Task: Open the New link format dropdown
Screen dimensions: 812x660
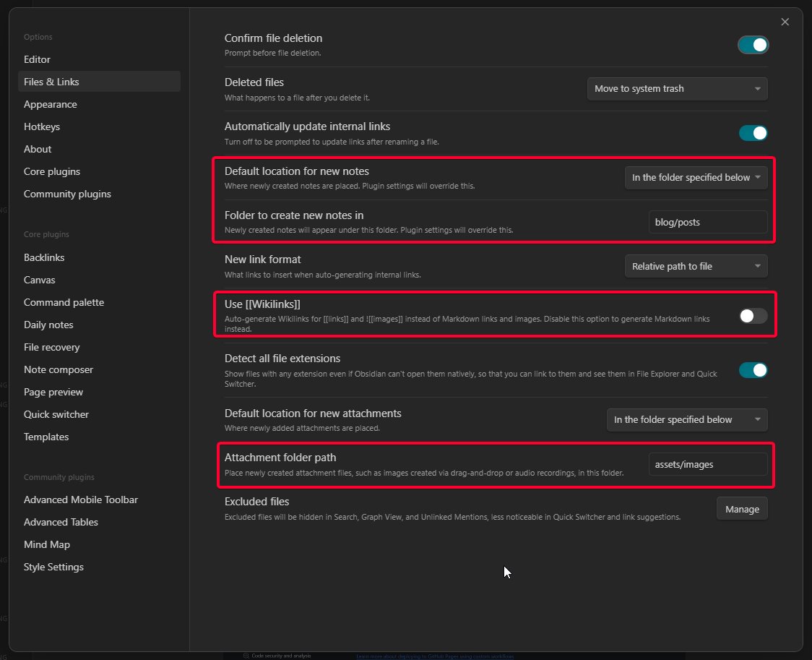Action: (x=696, y=266)
